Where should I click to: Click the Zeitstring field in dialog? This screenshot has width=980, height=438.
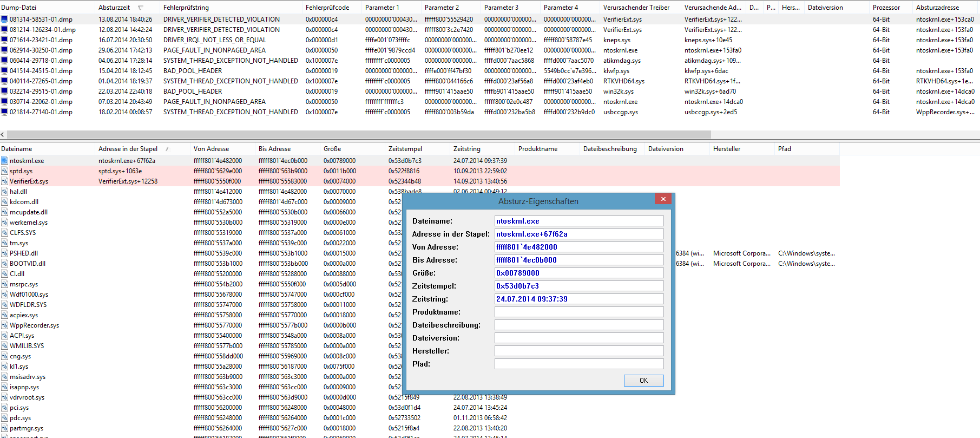(x=579, y=299)
